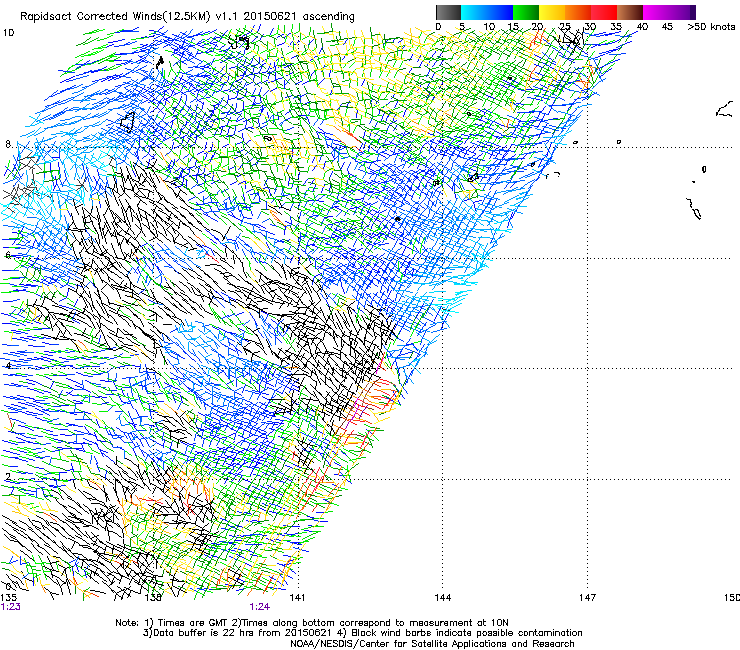Click the purple time stamp '1:24'
The image size is (740, 650).
(x=260, y=607)
